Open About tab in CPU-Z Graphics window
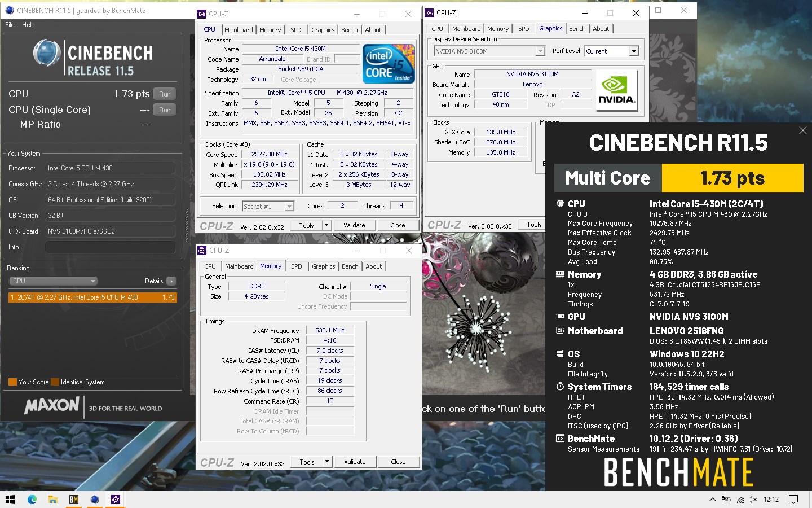 [x=601, y=29]
